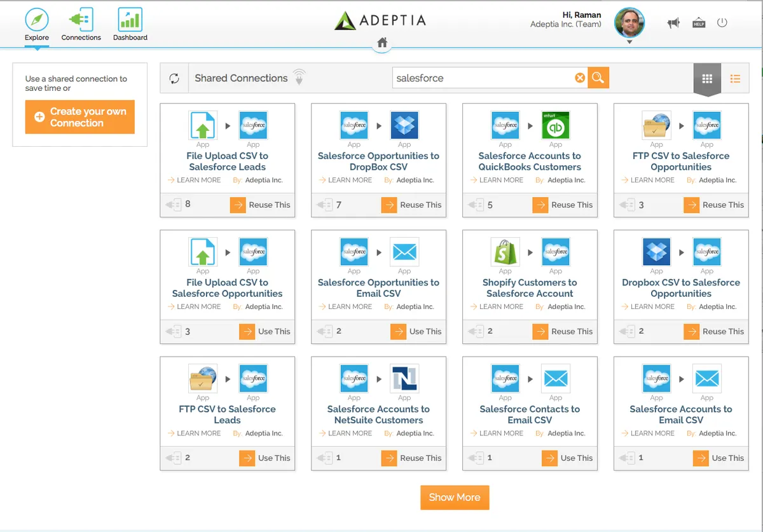The image size is (763, 532).
Task: Click email envelope icon in Salesforce Opportunities to Email CSV
Action: 404,252
